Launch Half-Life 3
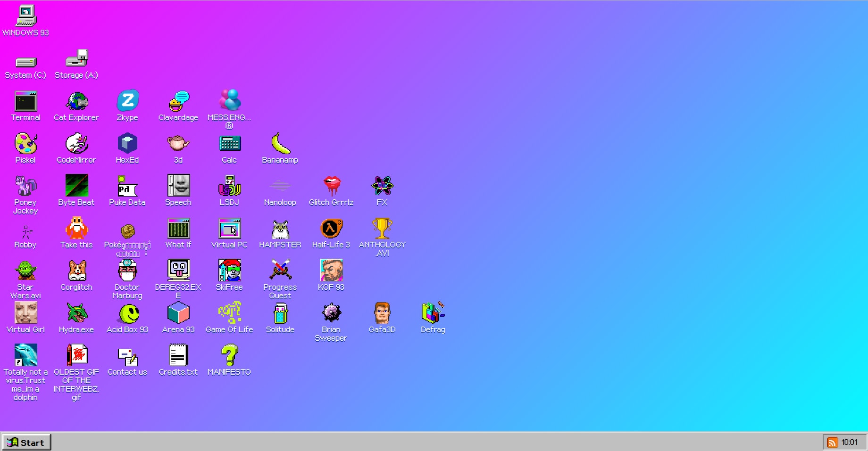This screenshot has width=868, height=451. point(331,229)
